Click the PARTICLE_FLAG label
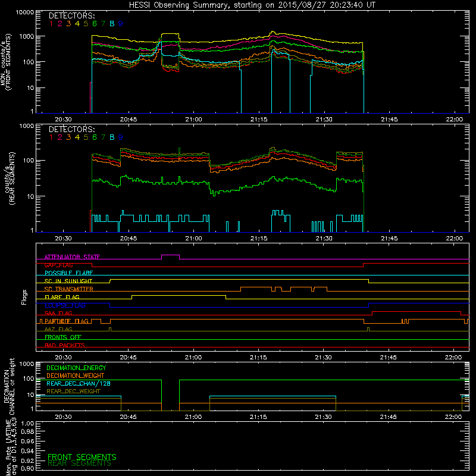The width and height of the screenshot is (476, 476). pyautogui.click(x=67, y=321)
